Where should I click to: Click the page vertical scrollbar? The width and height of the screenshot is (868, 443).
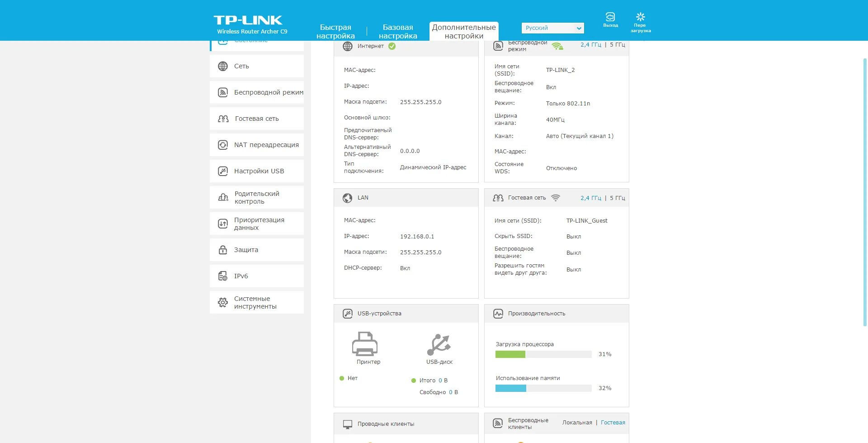click(865, 192)
